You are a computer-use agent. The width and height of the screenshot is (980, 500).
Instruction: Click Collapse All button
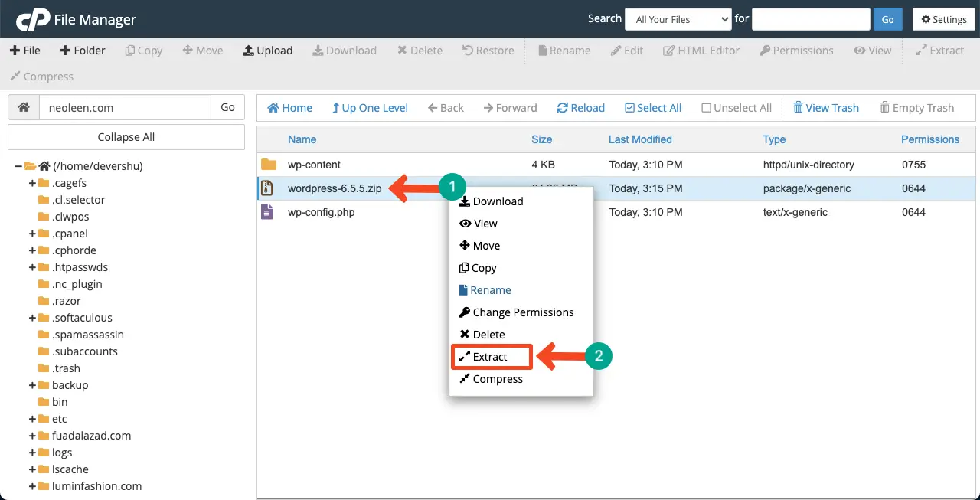126,137
